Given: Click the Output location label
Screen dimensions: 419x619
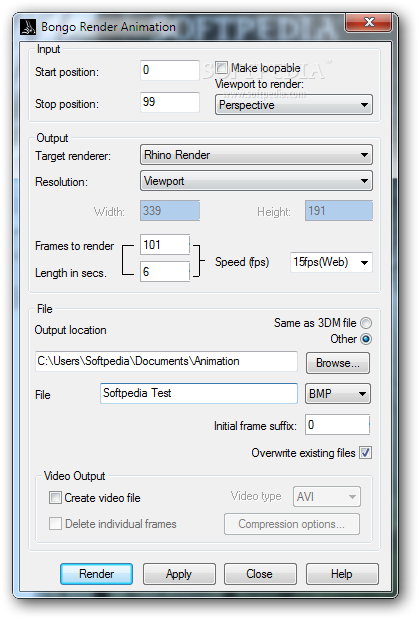Looking at the screenshot, I should (70, 330).
